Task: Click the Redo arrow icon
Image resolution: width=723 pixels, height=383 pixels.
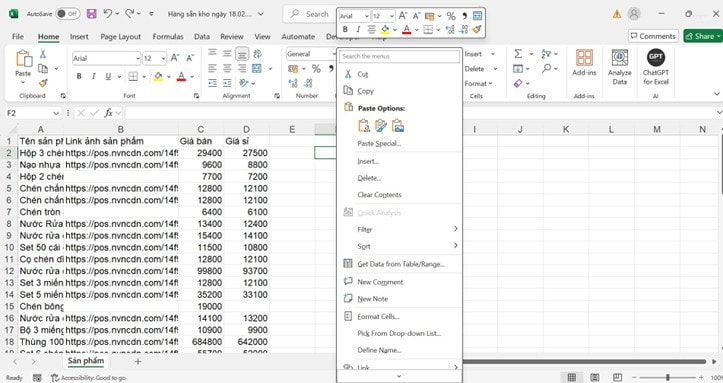Action: (x=130, y=14)
